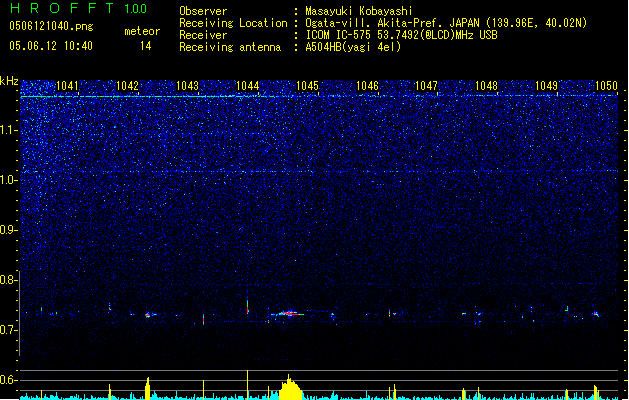
Task: Click the 'Receiving antenna' field label
Action: (x=230, y=47)
